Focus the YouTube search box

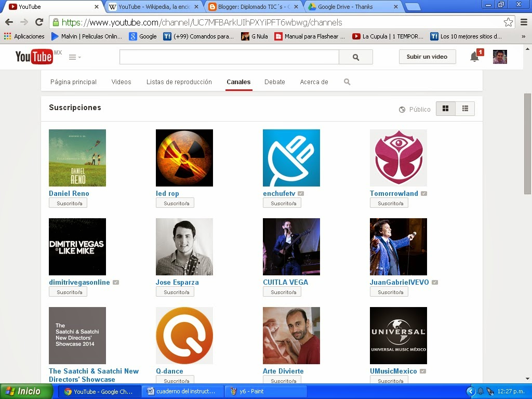(x=229, y=57)
